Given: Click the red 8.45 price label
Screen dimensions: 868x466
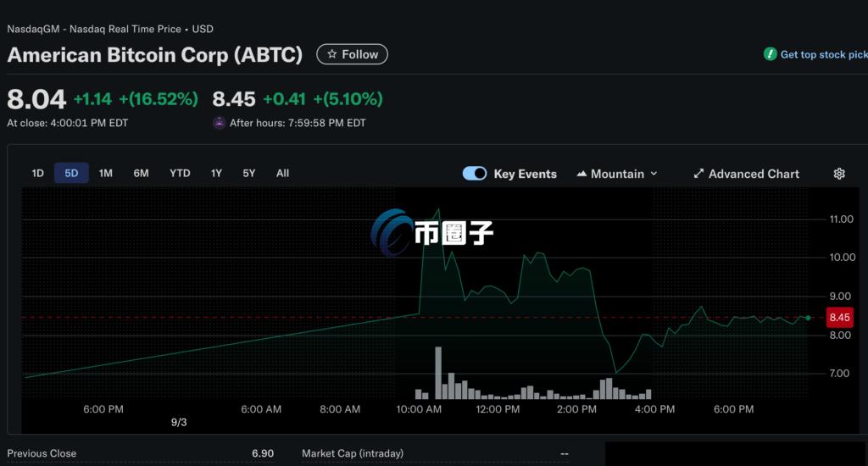Looking at the screenshot, I should (839, 318).
